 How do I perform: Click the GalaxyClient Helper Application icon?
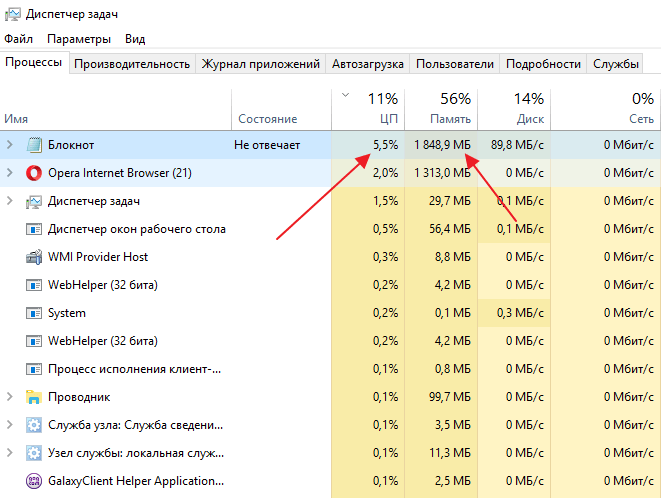pyautogui.click(x=34, y=481)
